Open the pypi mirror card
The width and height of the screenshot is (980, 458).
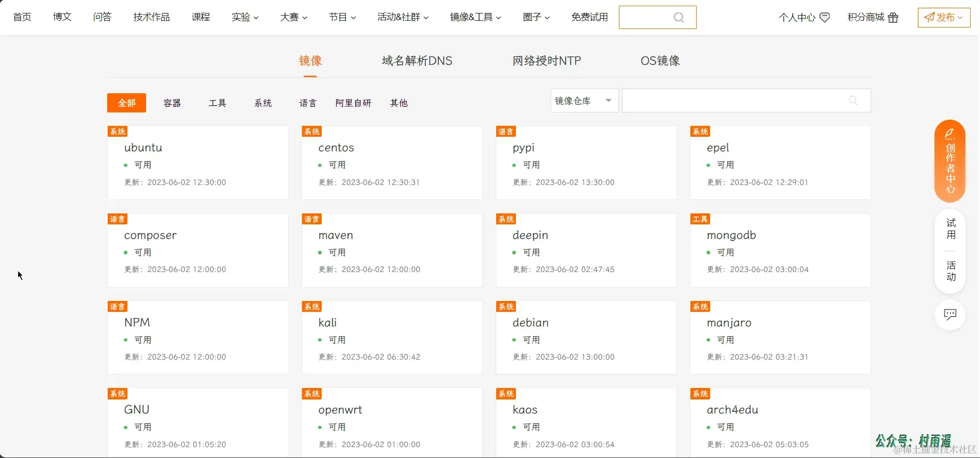click(x=586, y=163)
